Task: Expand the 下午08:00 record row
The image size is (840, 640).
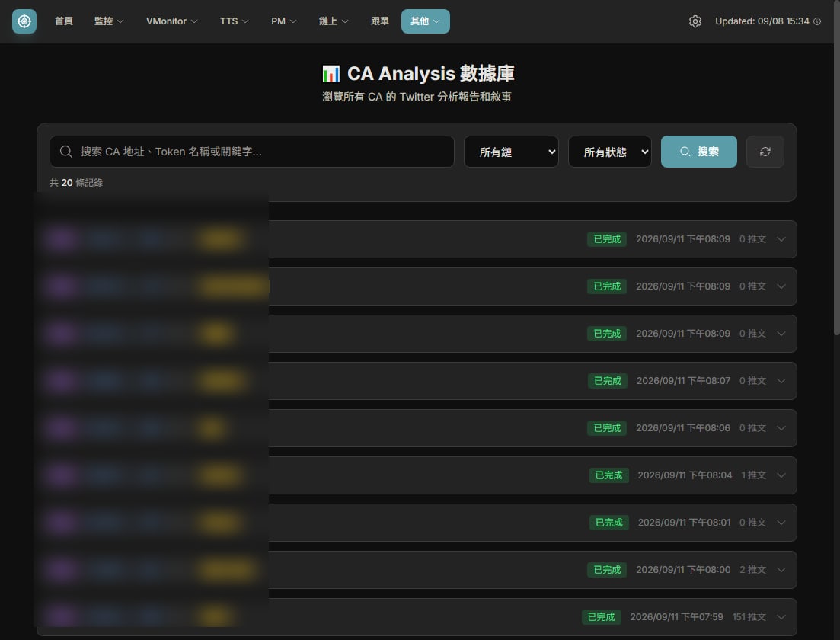Action: tap(417, 569)
